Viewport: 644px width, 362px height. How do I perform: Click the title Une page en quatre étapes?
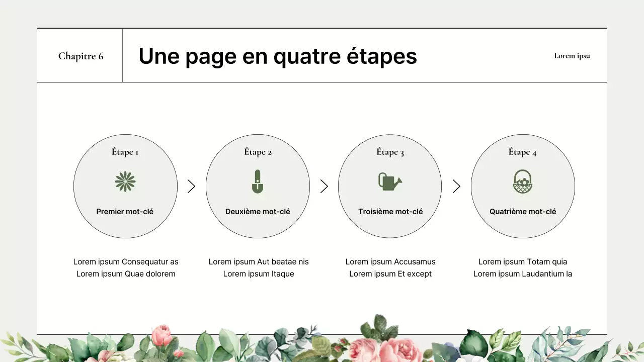(278, 56)
